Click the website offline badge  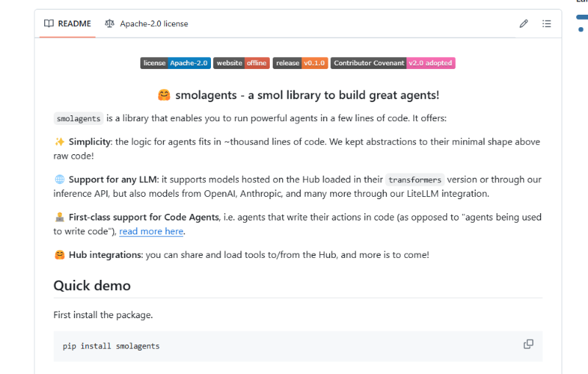pyautogui.click(x=242, y=63)
